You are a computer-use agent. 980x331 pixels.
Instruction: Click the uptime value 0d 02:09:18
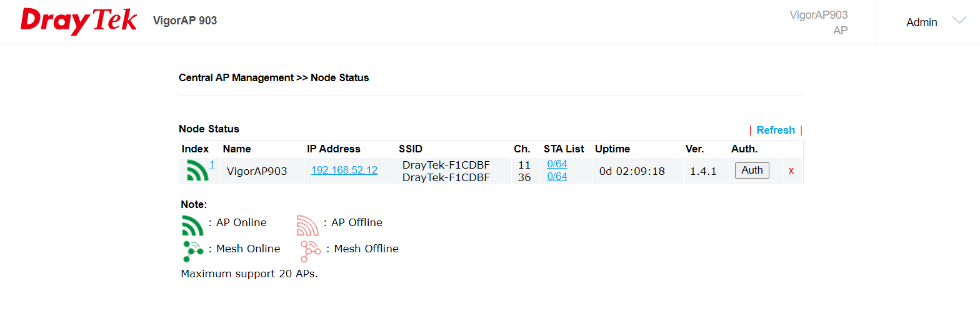pyautogui.click(x=632, y=170)
